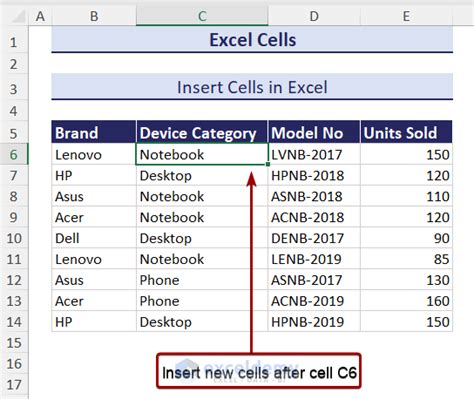Click the Notebook cell in row 11
The width and height of the screenshot is (474, 399).
(x=202, y=259)
